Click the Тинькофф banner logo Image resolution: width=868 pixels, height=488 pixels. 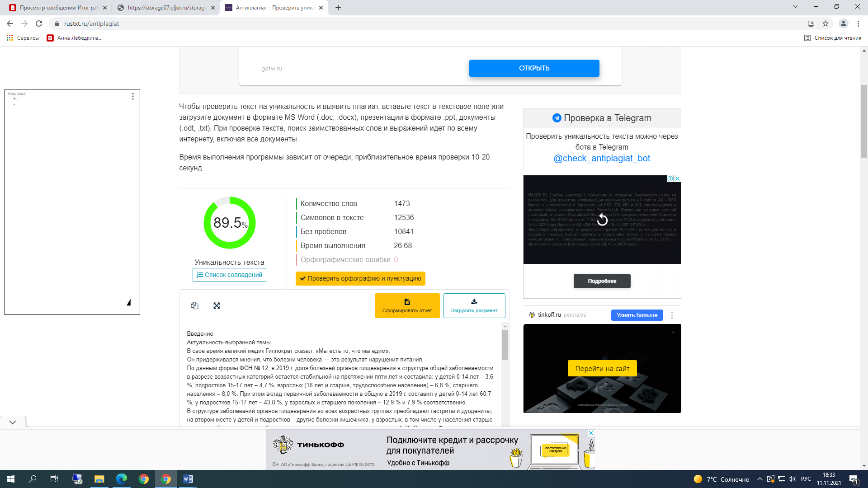point(308,445)
